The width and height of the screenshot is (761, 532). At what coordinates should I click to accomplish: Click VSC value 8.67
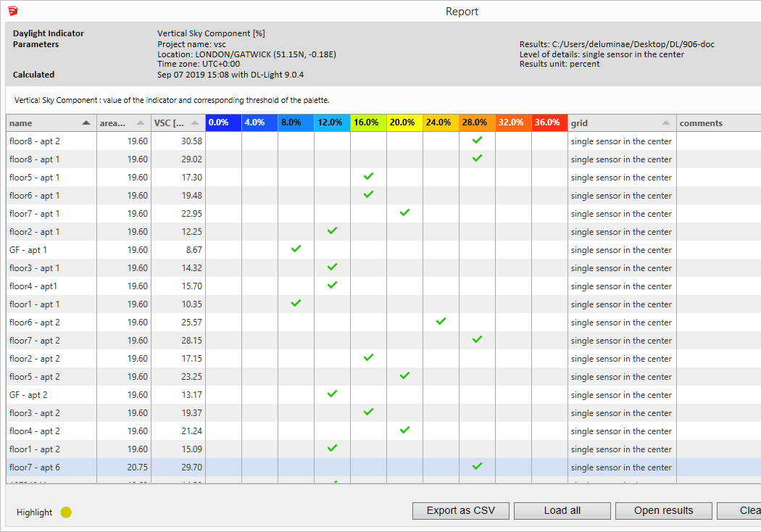click(194, 250)
